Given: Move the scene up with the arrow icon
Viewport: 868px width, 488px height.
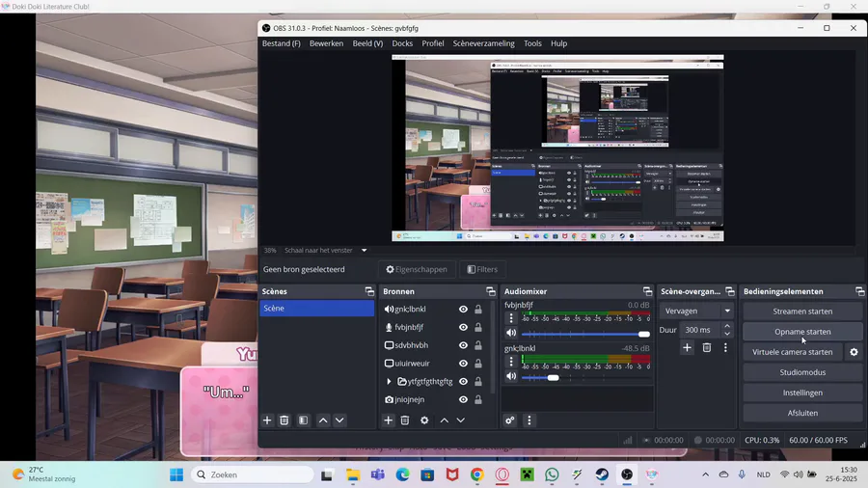Looking at the screenshot, I should 323,420.
